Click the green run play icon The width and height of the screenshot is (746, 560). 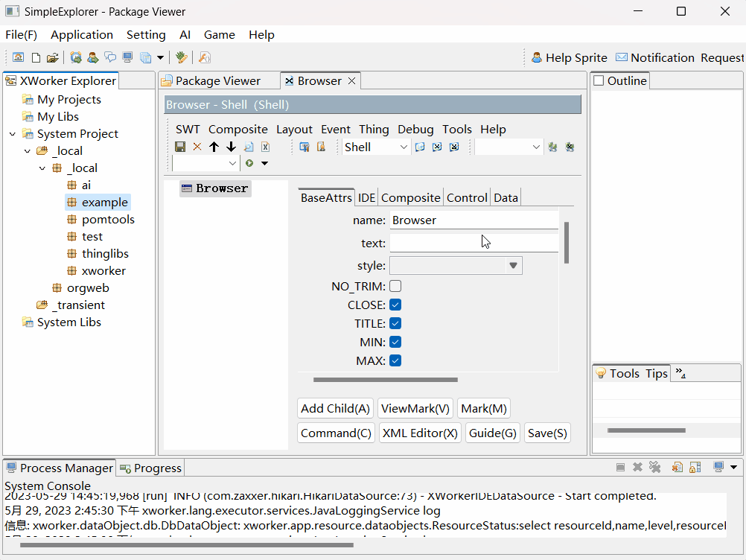point(249,163)
